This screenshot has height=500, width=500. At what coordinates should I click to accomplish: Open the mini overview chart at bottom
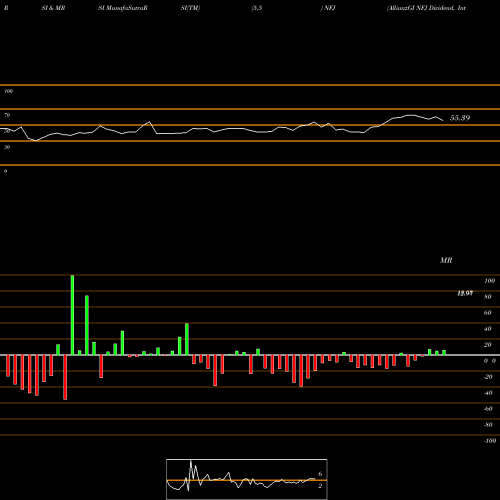247,479
